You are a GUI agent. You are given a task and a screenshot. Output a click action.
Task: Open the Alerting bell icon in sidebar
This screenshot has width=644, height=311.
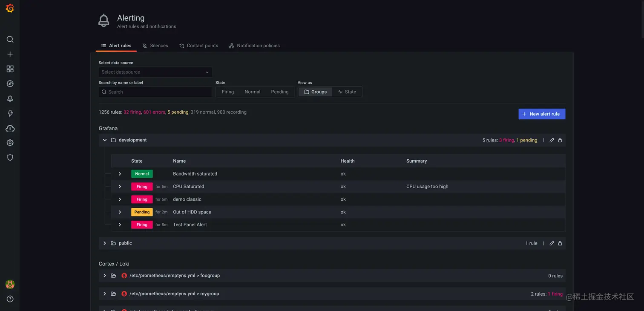tap(10, 98)
